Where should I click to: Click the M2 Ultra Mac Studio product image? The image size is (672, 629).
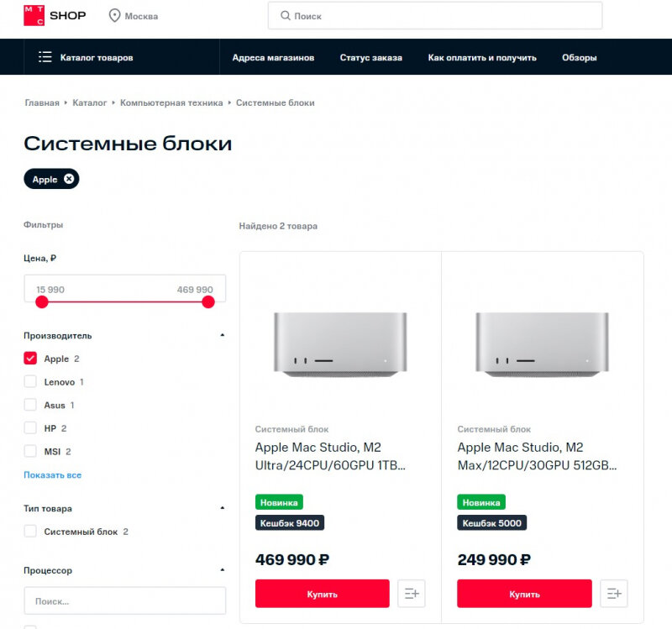click(340, 345)
